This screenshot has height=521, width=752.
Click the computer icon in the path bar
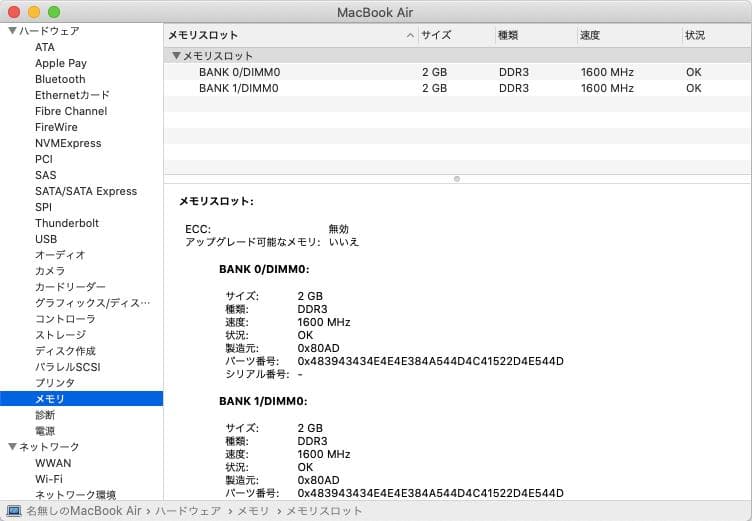13,511
